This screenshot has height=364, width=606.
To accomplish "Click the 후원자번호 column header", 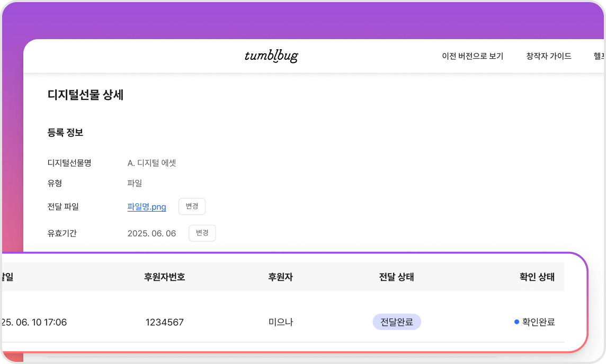I will tap(164, 277).
